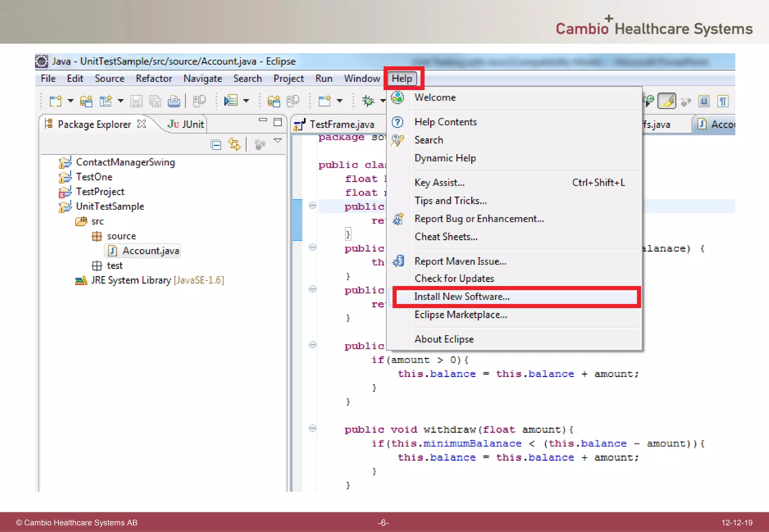Toggle Mark Occurrences highlighter icon
769x532 pixels.
click(667, 101)
